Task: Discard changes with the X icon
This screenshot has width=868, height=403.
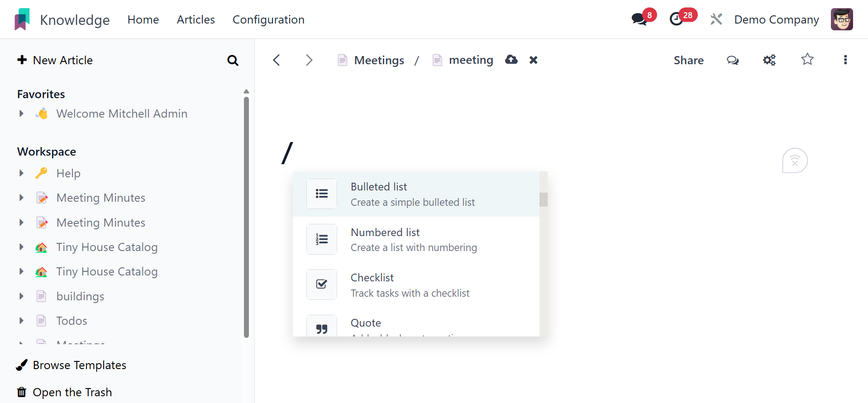Action: [534, 60]
